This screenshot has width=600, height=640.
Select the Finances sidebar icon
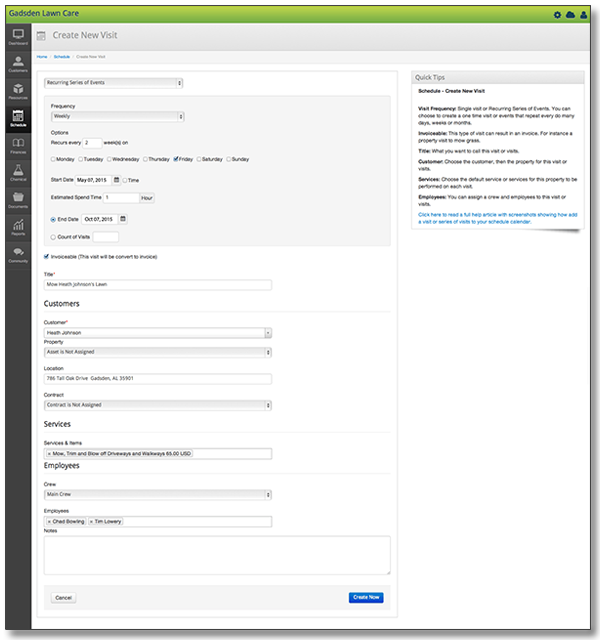(17, 145)
